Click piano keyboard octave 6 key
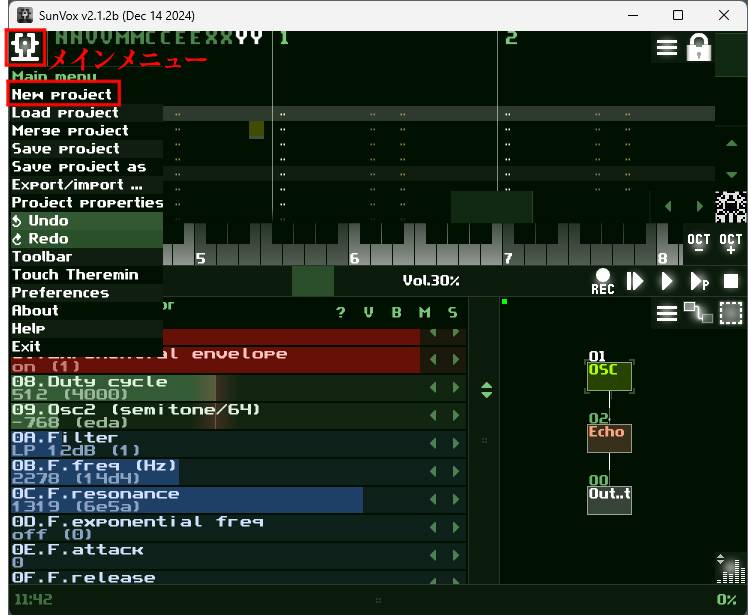Viewport: 748px width, 615px height. pos(354,258)
